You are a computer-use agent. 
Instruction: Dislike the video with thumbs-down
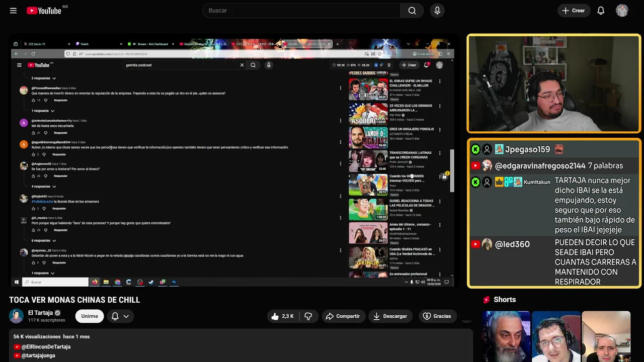coord(308,316)
